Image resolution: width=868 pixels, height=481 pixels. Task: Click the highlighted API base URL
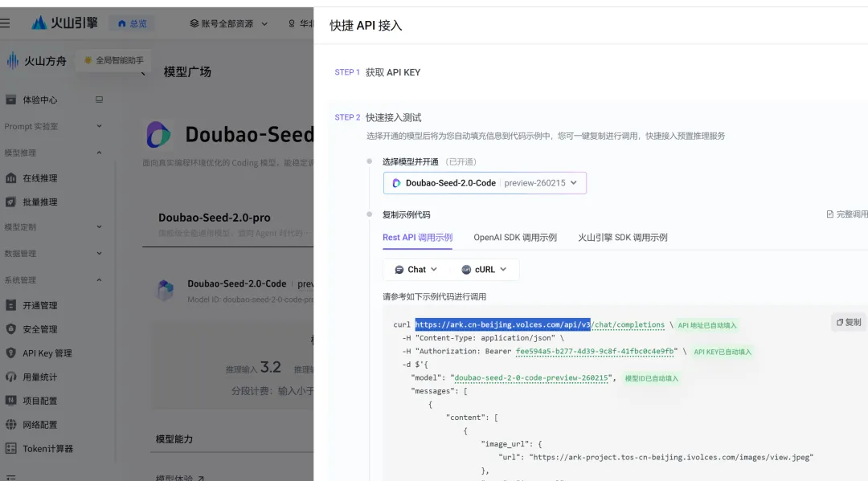(502, 324)
